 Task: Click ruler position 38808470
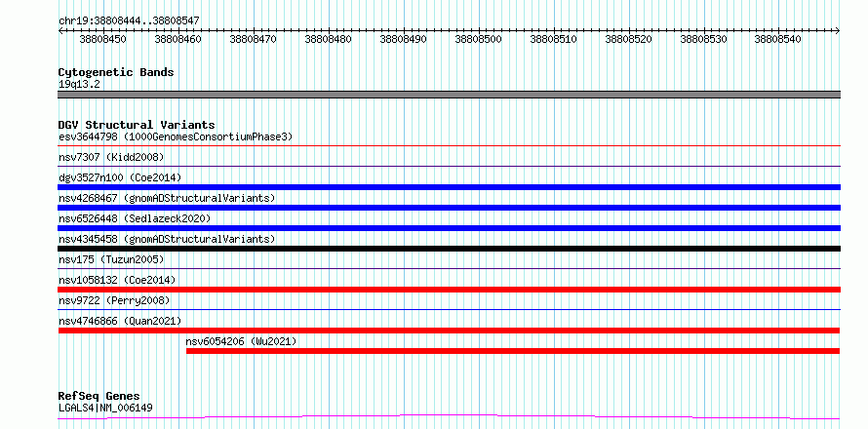253,39
